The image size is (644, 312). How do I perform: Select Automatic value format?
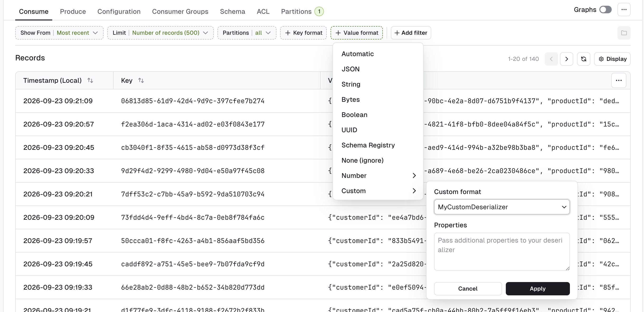pyautogui.click(x=378, y=54)
